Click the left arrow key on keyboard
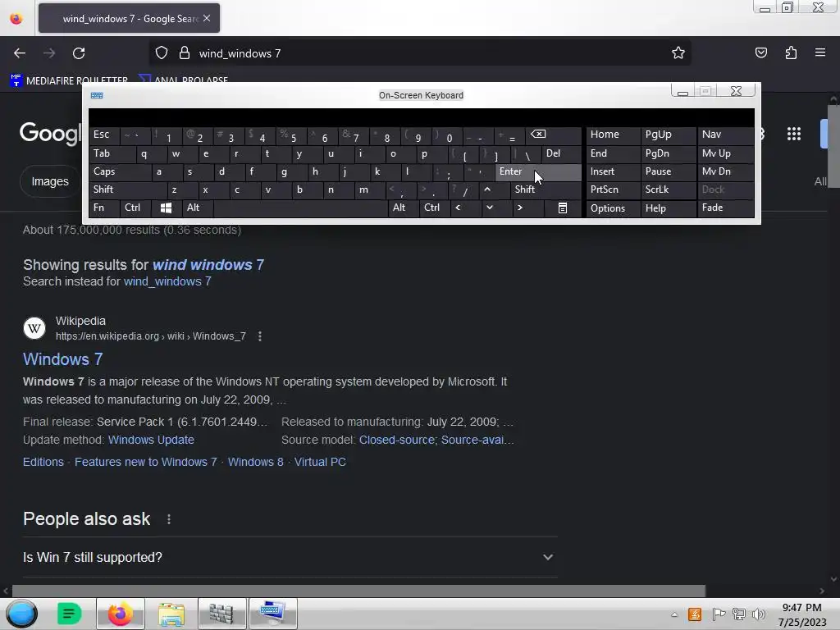This screenshot has height=630, width=840. click(x=458, y=208)
